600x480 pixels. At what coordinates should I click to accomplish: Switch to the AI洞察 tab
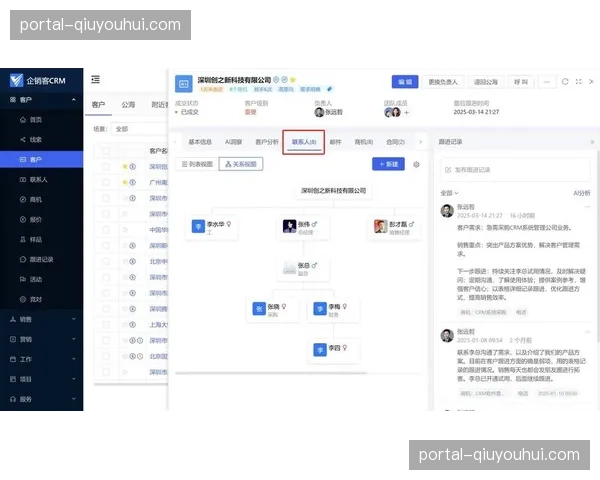coord(233,142)
